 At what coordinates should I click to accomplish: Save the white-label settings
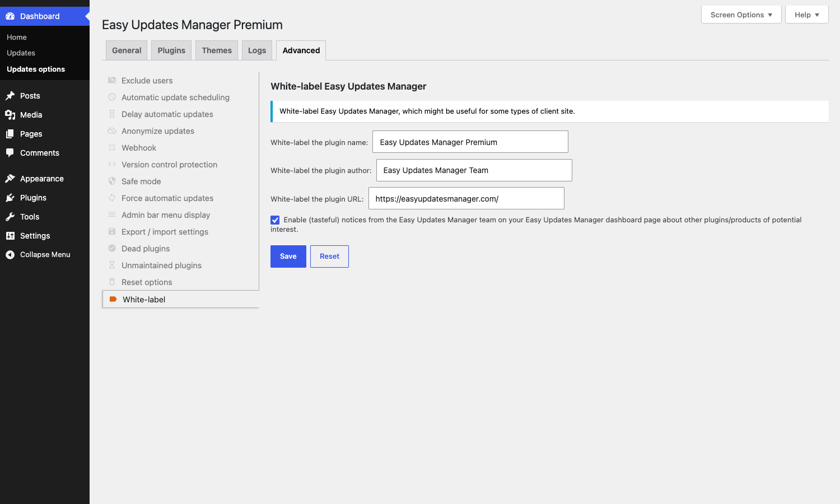288,256
